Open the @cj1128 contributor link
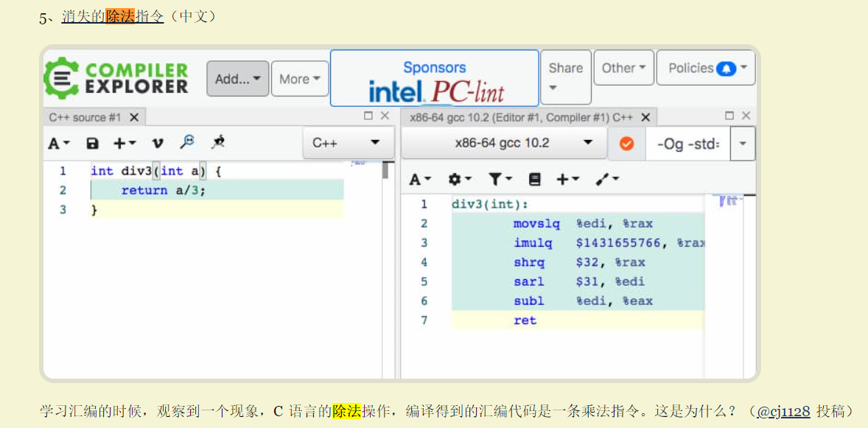This screenshot has width=868, height=428. click(x=783, y=411)
